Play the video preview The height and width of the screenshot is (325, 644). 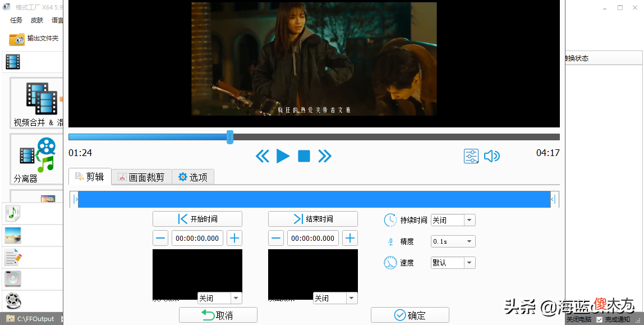point(283,156)
